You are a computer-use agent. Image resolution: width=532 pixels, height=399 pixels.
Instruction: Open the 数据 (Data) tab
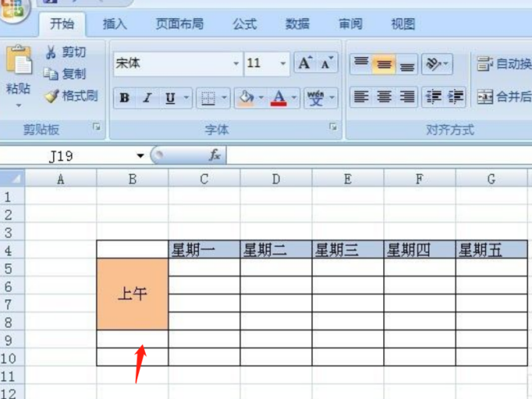tap(298, 24)
